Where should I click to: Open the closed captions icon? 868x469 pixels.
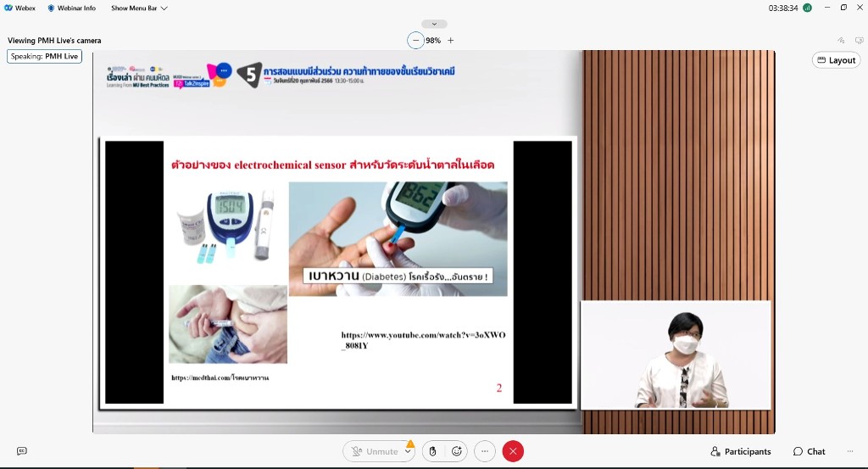[22, 451]
